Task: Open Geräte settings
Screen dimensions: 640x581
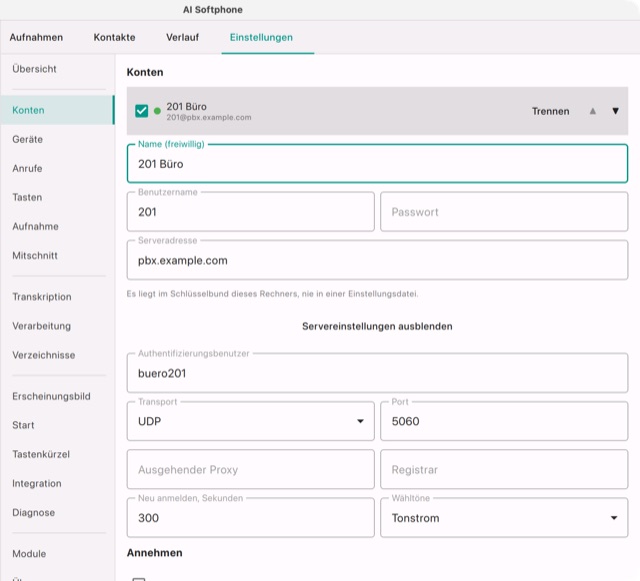Action: pos(57,139)
